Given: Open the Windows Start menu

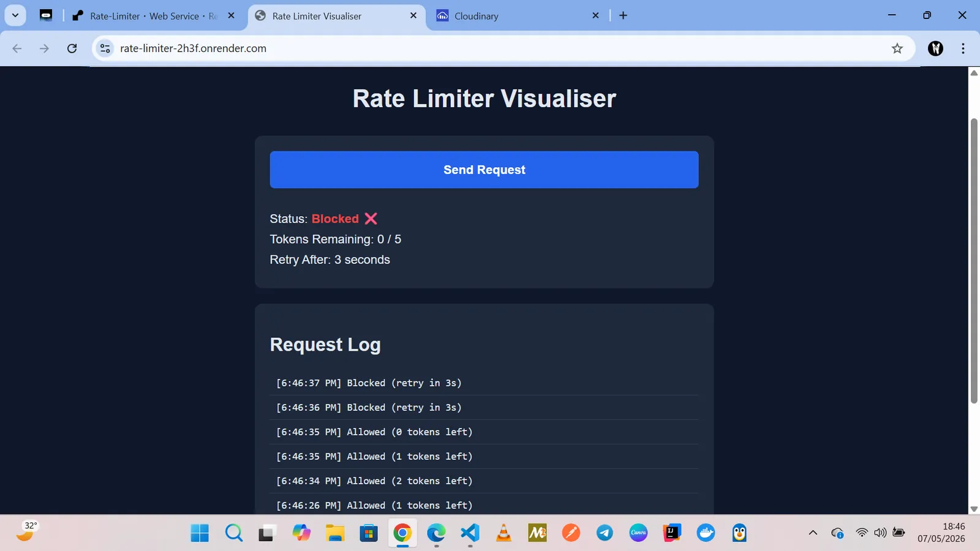Looking at the screenshot, I should point(200,533).
